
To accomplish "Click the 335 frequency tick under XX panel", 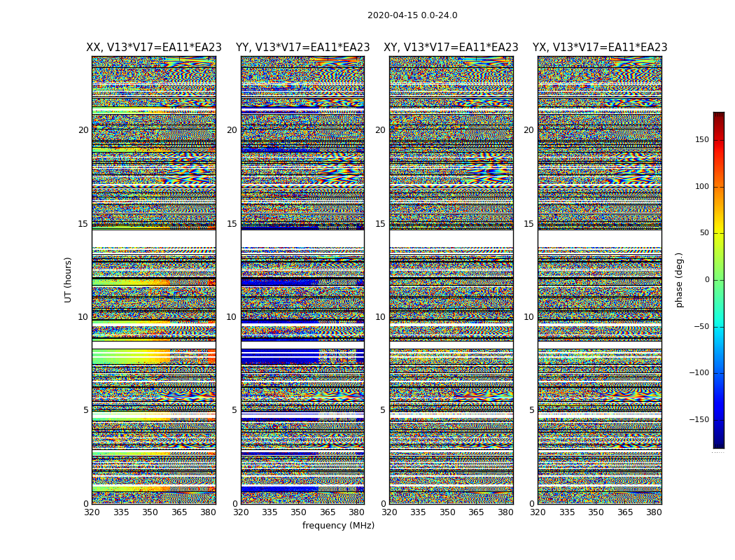I will point(121,512).
